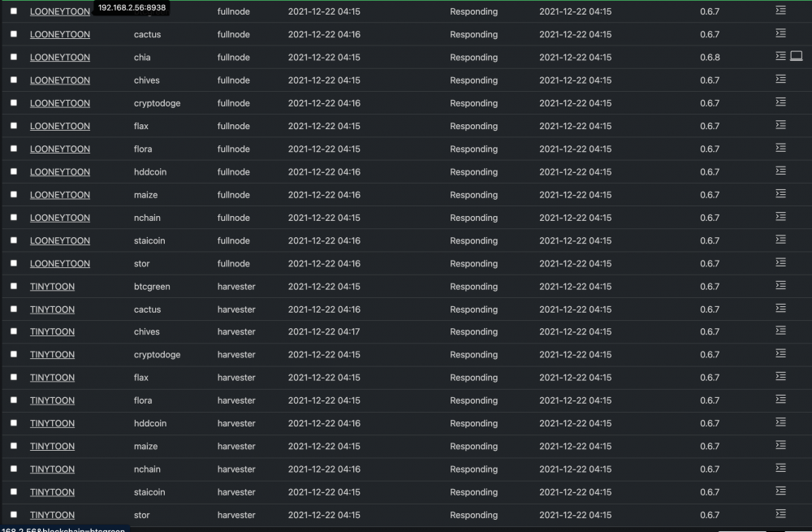This screenshot has width=812, height=532.
Task: Click 'nchain' cell in LOONEYTOON fullnode row
Action: (x=147, y=218)
